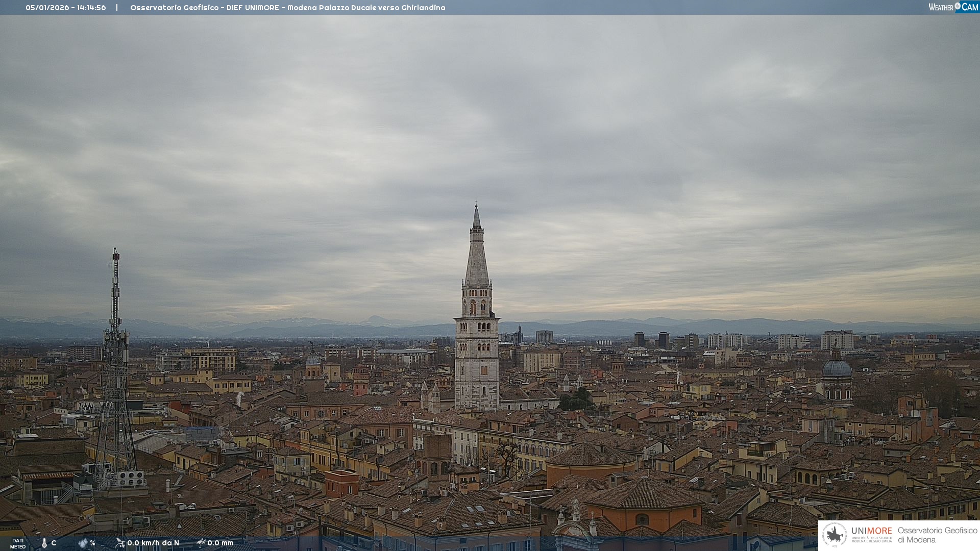This screenshot has width=980, height=551.
Task: Click the WeatherCAM logo
Action: pos(952,7)
